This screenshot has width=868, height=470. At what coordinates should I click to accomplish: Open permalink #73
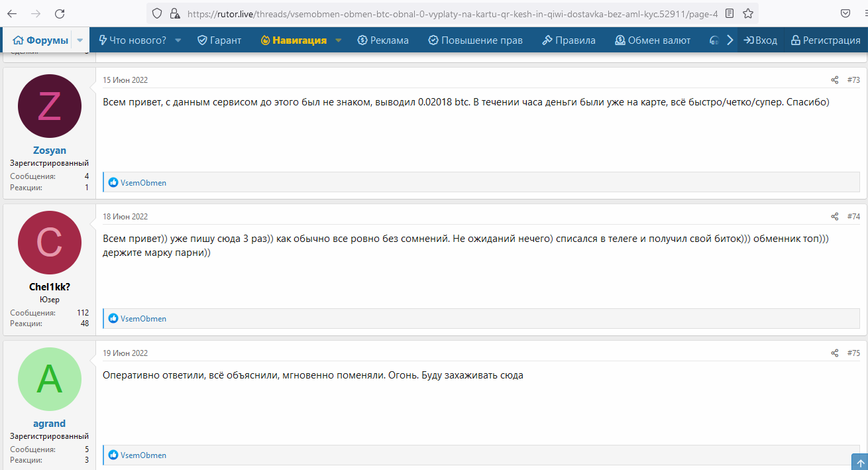[x=853, y=80]
